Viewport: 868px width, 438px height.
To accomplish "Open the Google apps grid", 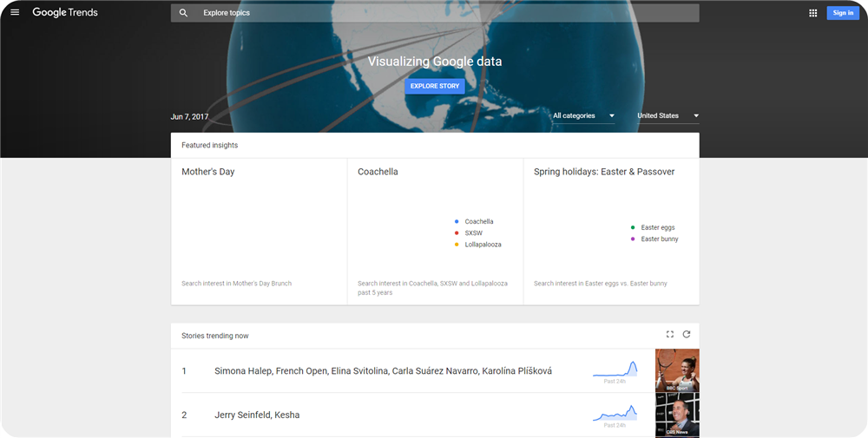I will point(812,13).
